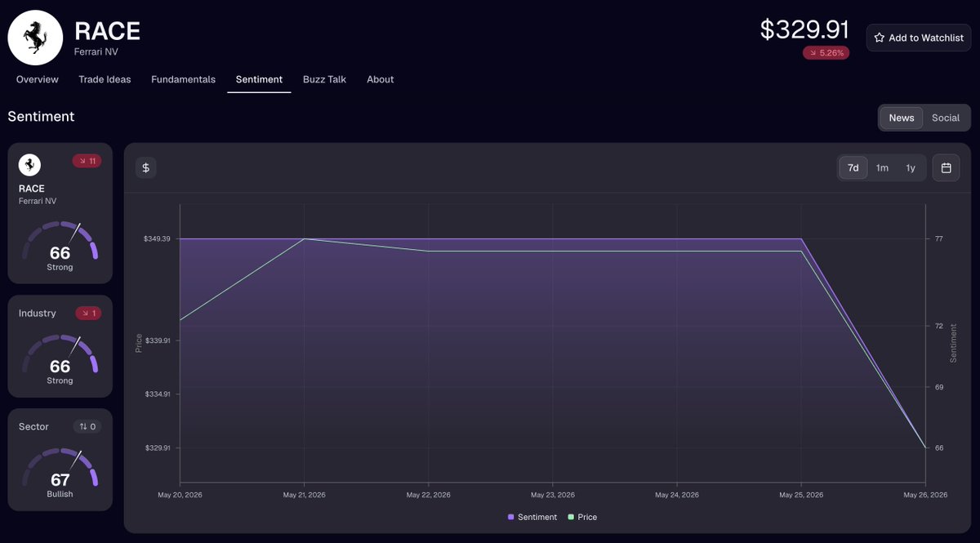
Task: Click the May 21, 2026 axis label
Action: pyautogui.click(x=304, y=495)
